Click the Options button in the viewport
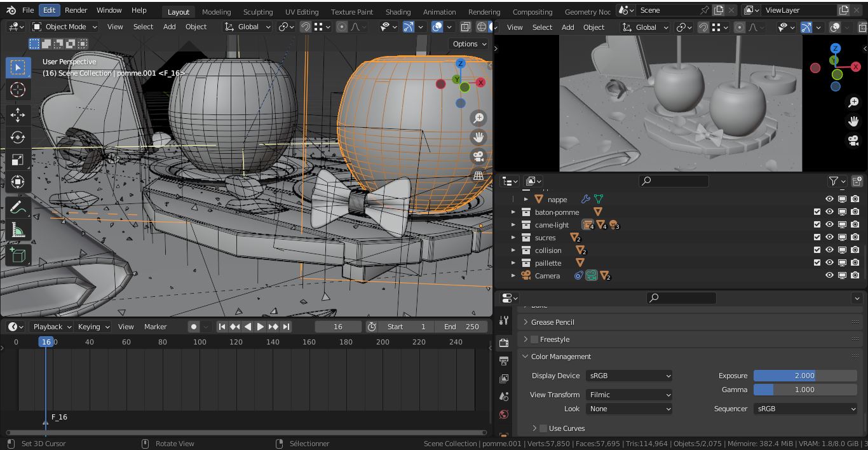Image resolution: width=868 pixels, height=450 pixels. (468, 43)
